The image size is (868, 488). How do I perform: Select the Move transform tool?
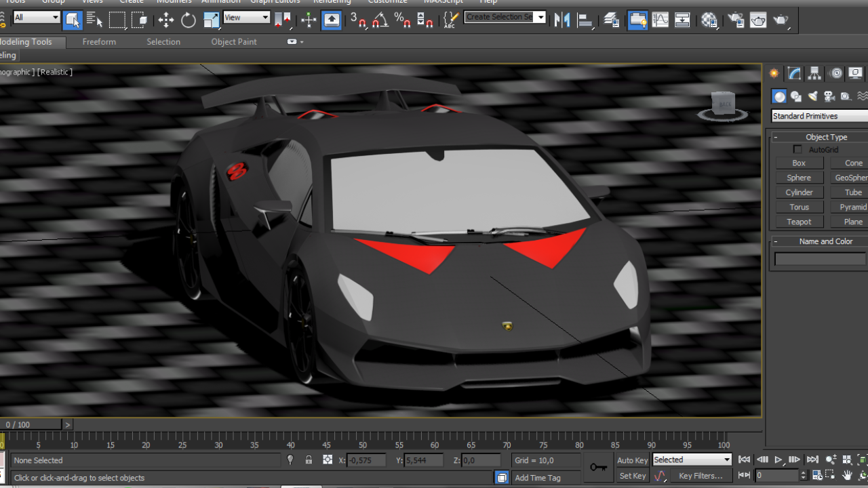(x=166, y=20)
